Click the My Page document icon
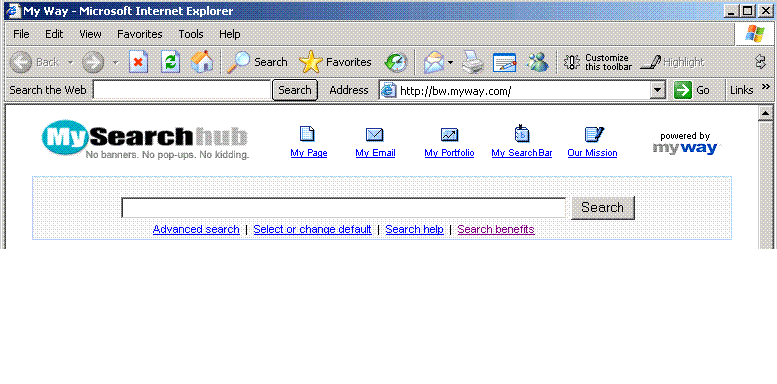The width and height of the screenshot is (777, 384). (x=308, y=134)
